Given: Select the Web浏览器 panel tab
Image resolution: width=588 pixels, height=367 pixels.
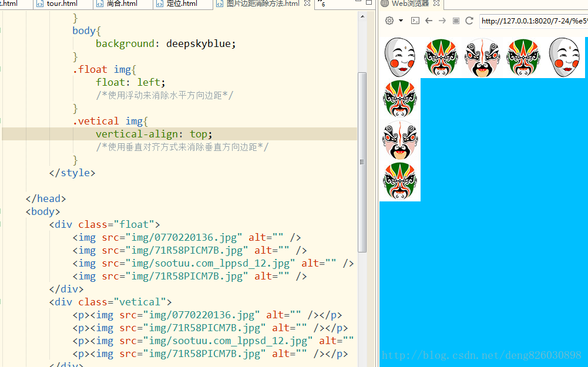Looking at the screenshot, I should [x=410, y=4].
